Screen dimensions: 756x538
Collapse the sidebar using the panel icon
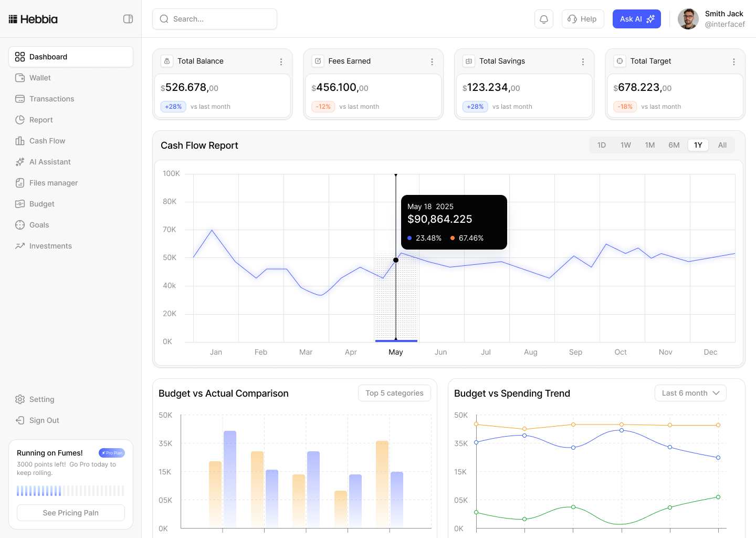pos(128,19)
